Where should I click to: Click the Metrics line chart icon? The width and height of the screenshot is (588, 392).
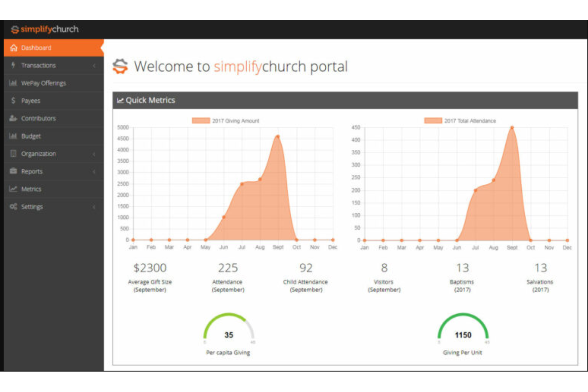(x=13, y=189)
